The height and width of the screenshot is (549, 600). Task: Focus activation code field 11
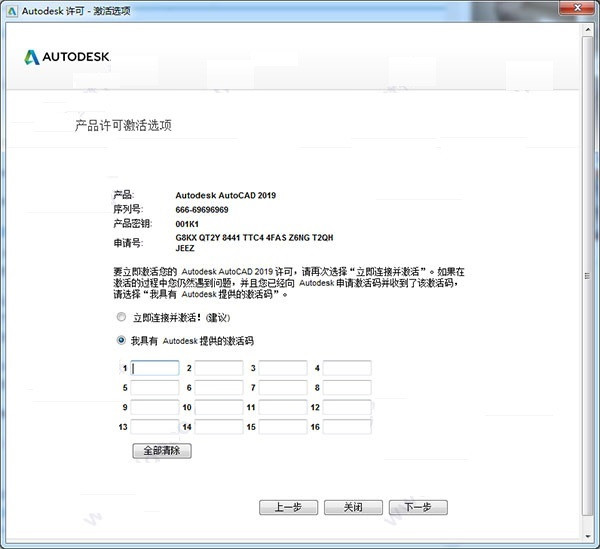pyautogui.click(x=283, y=407)
